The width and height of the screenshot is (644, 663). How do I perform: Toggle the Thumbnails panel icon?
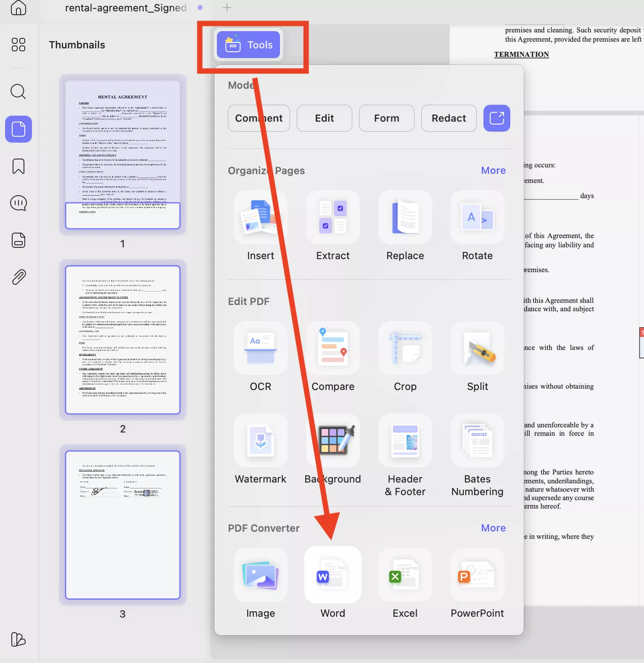point(18,129)
